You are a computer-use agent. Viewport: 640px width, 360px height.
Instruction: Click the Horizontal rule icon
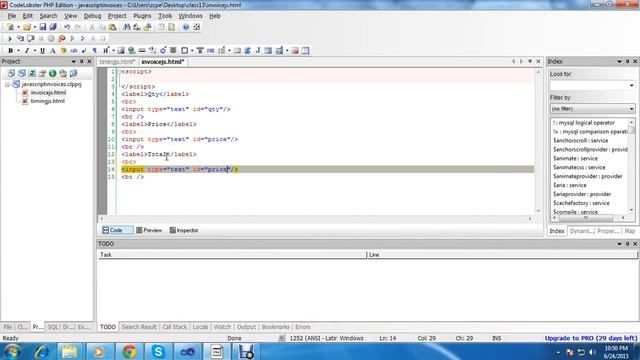coord(142,51)
